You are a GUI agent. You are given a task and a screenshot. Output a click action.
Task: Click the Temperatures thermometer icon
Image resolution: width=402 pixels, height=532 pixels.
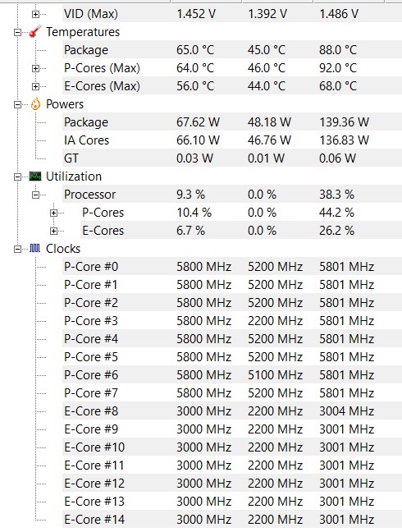(35, 31)
